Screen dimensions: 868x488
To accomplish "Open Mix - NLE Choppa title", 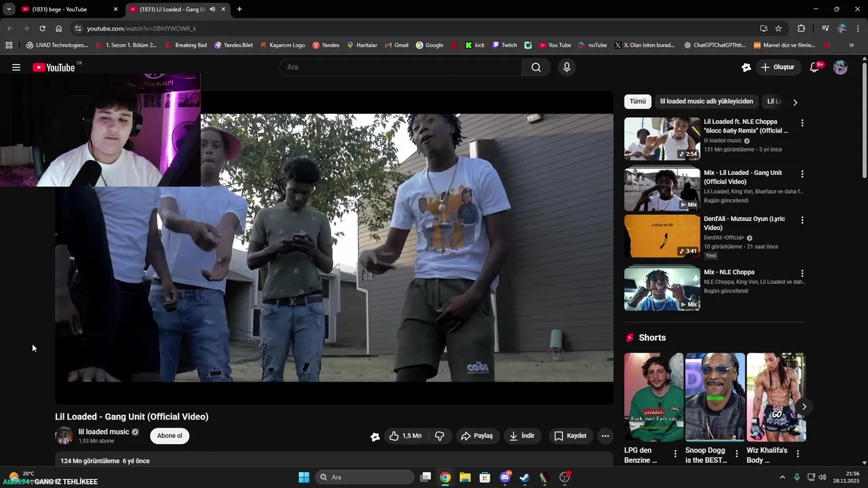I will click(x=729, y=272).
